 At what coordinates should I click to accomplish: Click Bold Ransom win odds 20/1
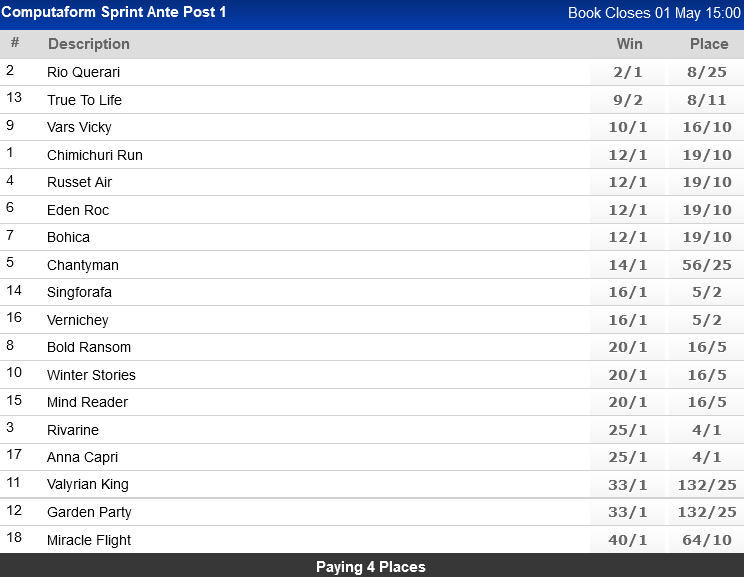(x=629, y=347)
